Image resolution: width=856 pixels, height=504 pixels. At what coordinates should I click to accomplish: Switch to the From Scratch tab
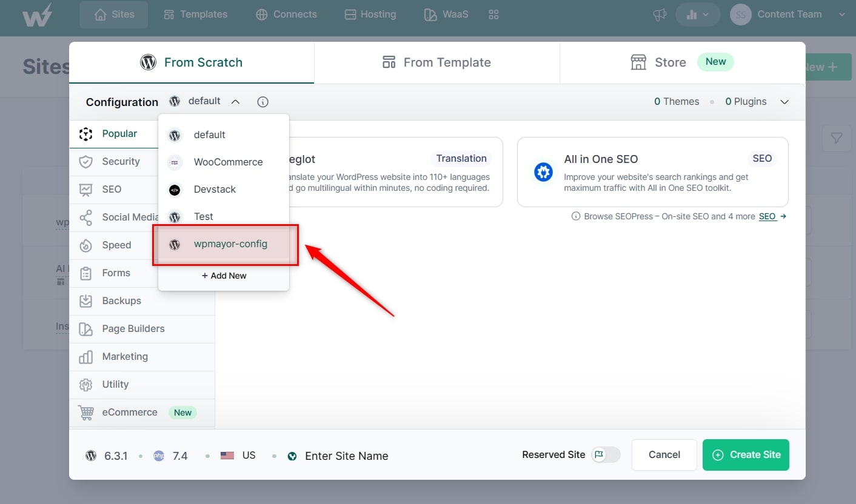pos(192,62)
